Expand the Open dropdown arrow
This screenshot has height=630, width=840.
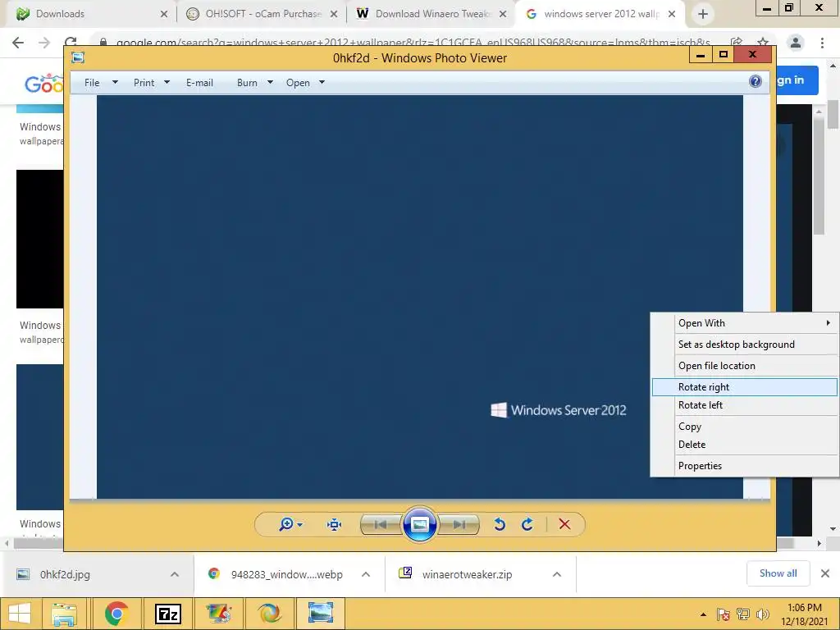(x=322, y=83)
